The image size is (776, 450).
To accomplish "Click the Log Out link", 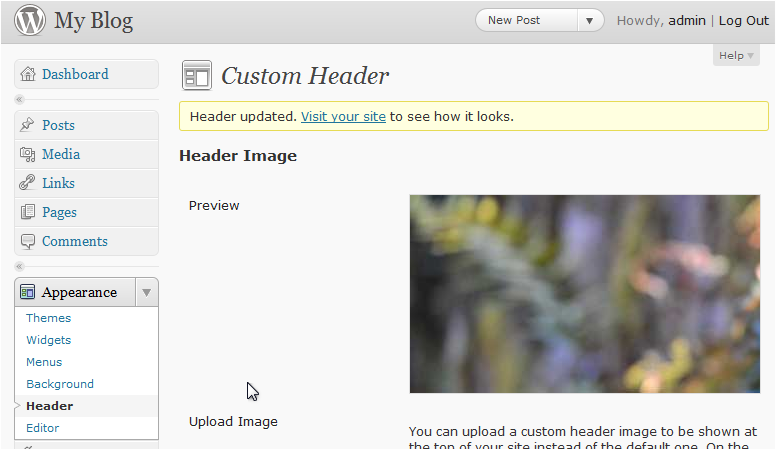I will pyautogui.click(x=743, y=20).
